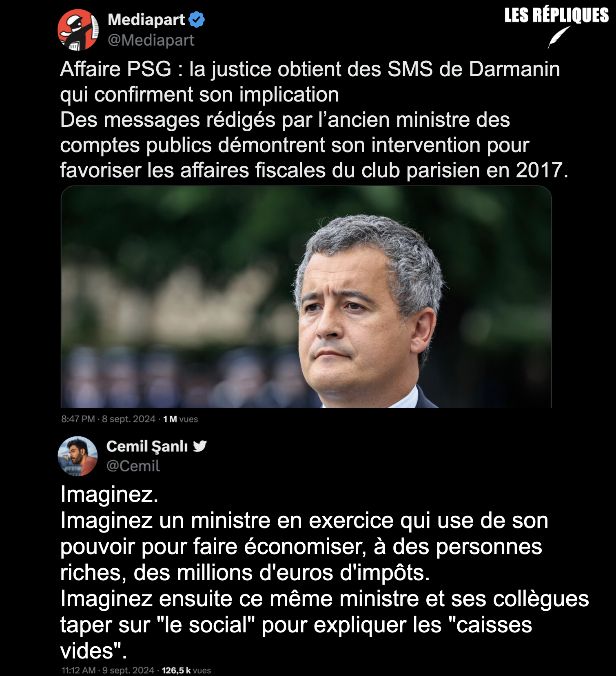The image size is (616, 676).
Task: Open the Darmanin photo in the Mediapart tweet
Action: 306,296
